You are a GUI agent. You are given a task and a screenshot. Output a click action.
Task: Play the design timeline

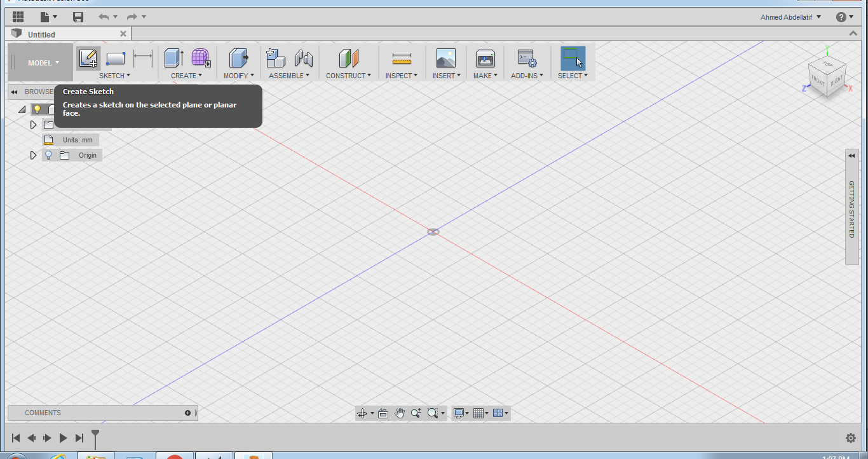click(63, 438)
